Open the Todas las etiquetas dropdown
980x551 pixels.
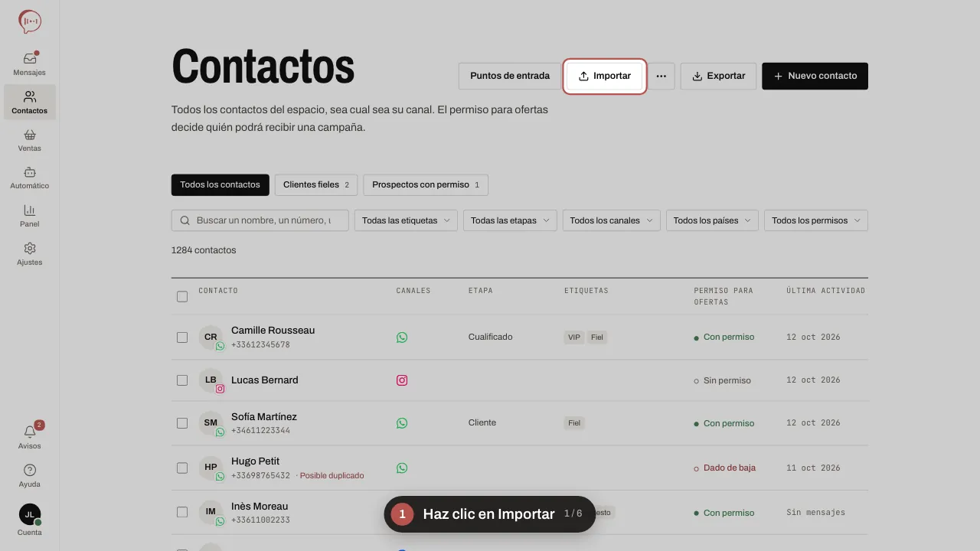406,220
